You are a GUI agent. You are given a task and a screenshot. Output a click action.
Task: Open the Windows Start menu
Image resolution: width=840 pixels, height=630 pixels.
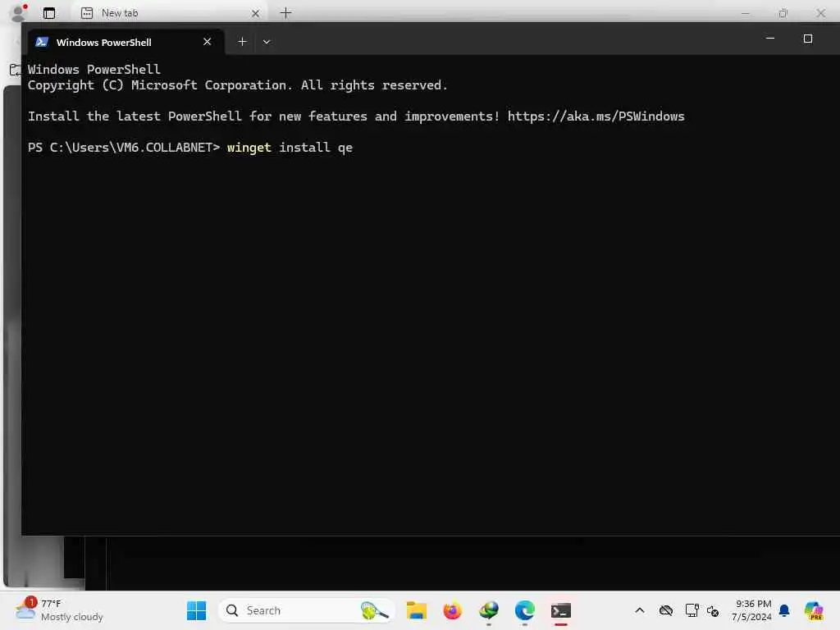[197, 610]
